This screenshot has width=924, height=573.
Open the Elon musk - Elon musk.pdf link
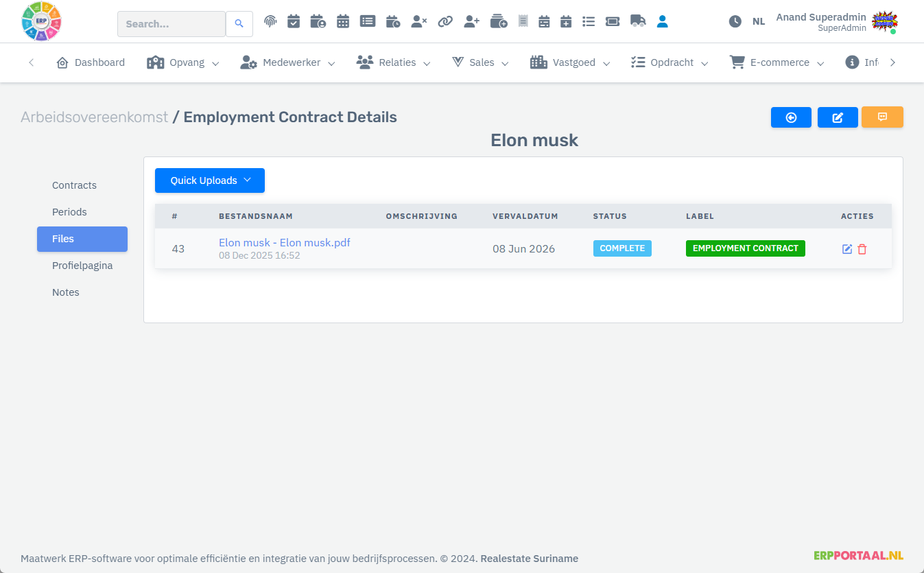point(284,242)
